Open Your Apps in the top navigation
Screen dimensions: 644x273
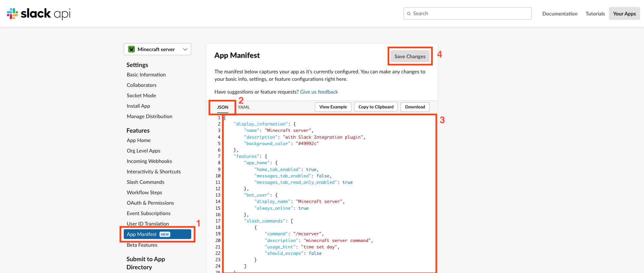point(624,13)
